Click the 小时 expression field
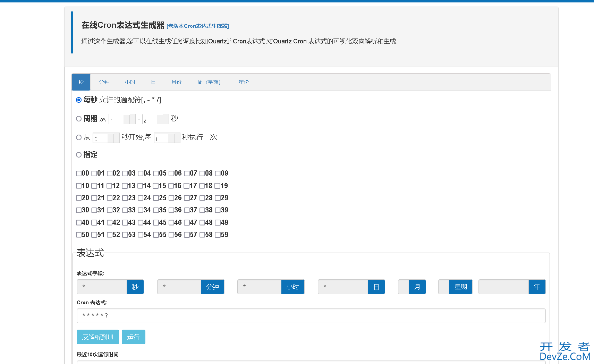Screen dimensions: 594x364 click(x=260, y=287)
